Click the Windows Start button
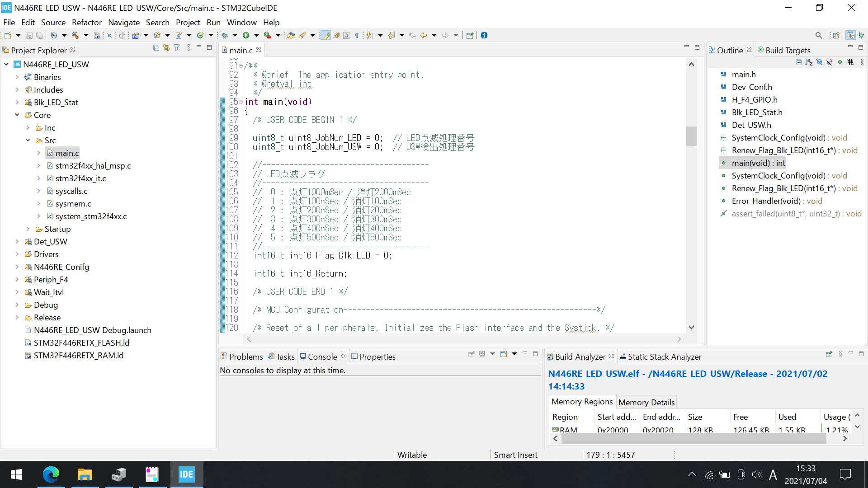 tap(16, 474)
